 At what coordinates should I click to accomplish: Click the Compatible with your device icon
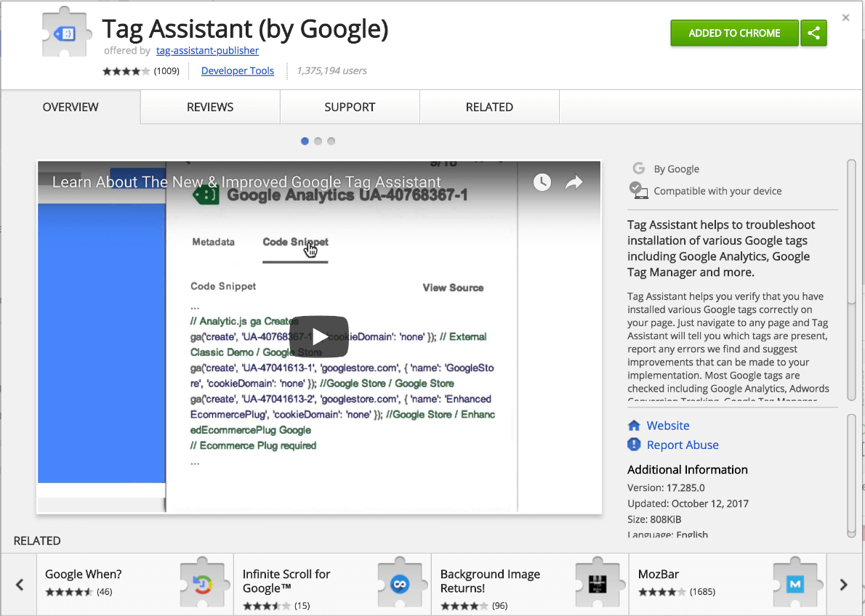point(638,190)
